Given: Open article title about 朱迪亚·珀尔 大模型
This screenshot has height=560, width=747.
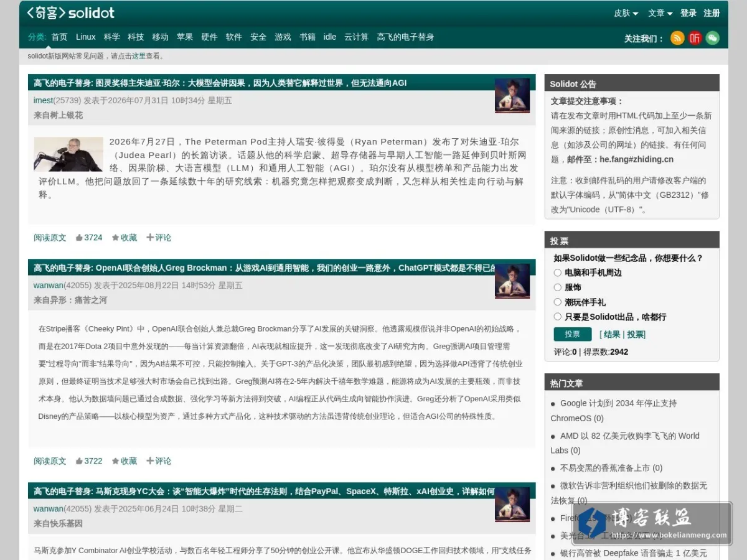Looking at the screenshot, I should tap(251, 83).
